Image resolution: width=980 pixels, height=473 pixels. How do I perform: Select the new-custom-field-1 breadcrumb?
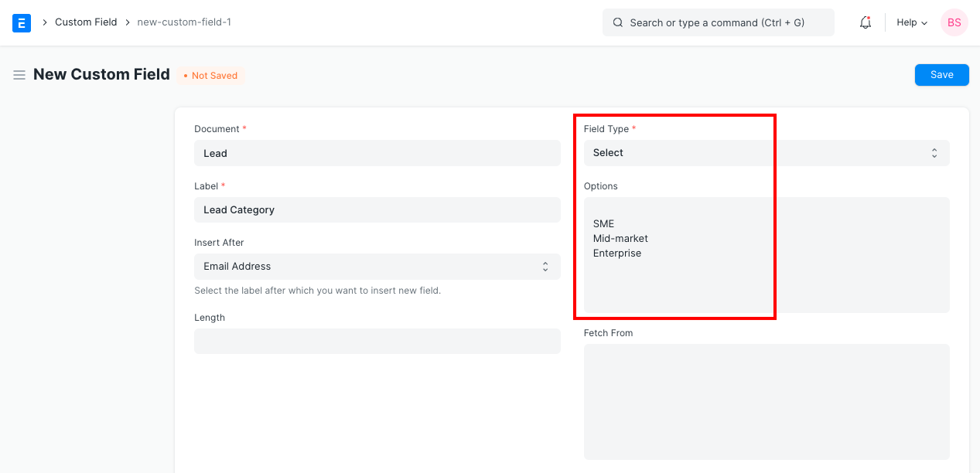pos(184,22)
